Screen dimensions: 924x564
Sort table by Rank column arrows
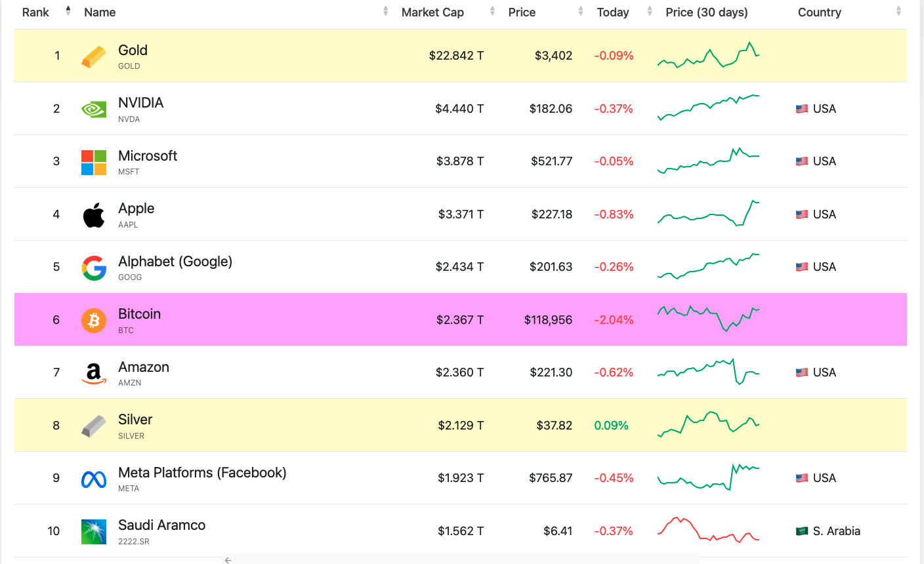click(68, 11)
